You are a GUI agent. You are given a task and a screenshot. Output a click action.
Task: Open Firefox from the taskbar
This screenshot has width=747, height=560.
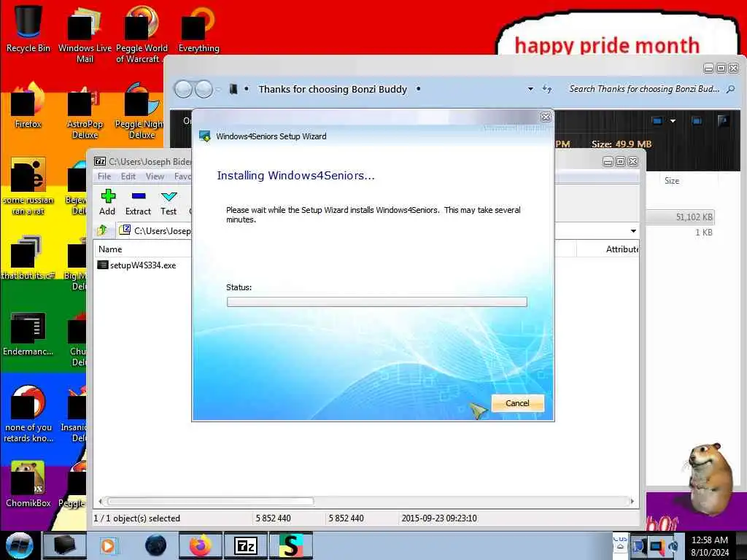point(201,545)
